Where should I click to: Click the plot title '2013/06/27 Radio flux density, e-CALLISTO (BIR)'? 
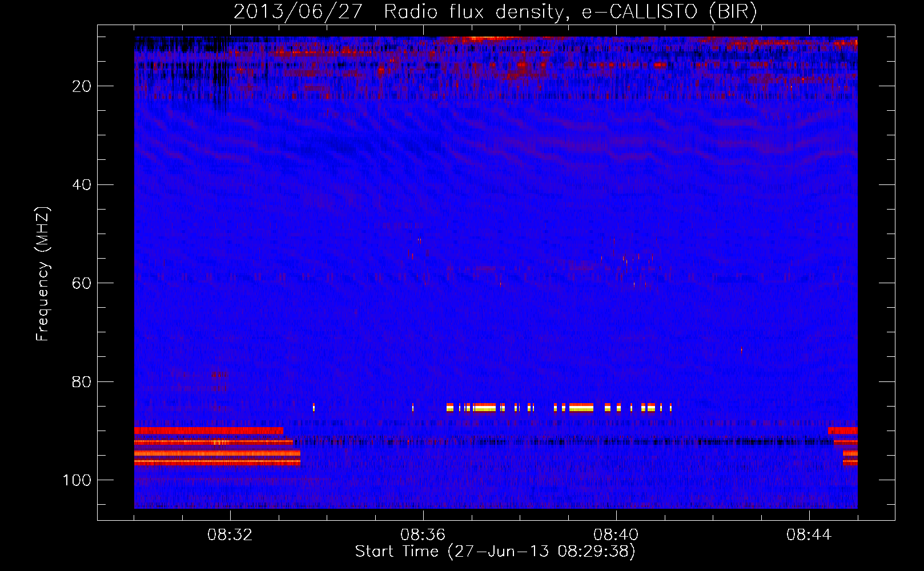[x=495, y=12]
